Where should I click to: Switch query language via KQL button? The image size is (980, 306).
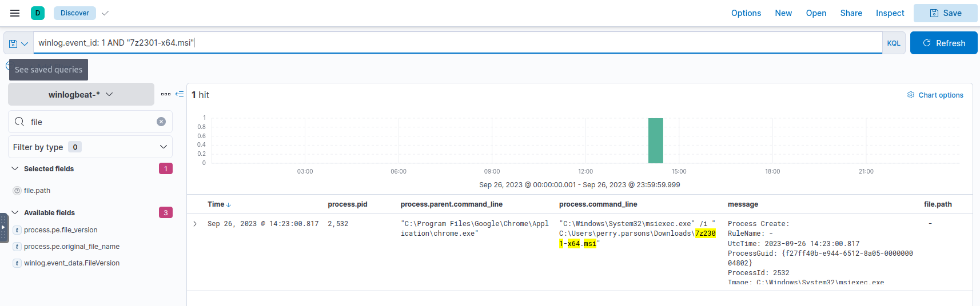coord(893,43)
